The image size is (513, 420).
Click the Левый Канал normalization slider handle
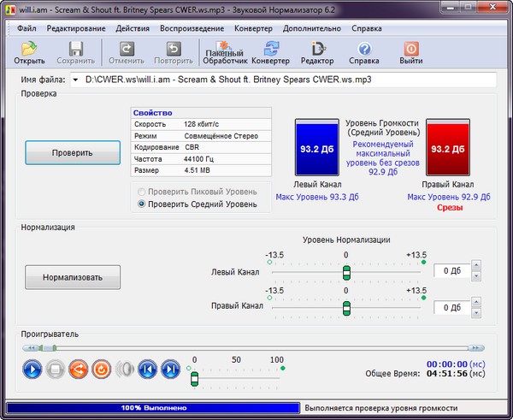346,272
